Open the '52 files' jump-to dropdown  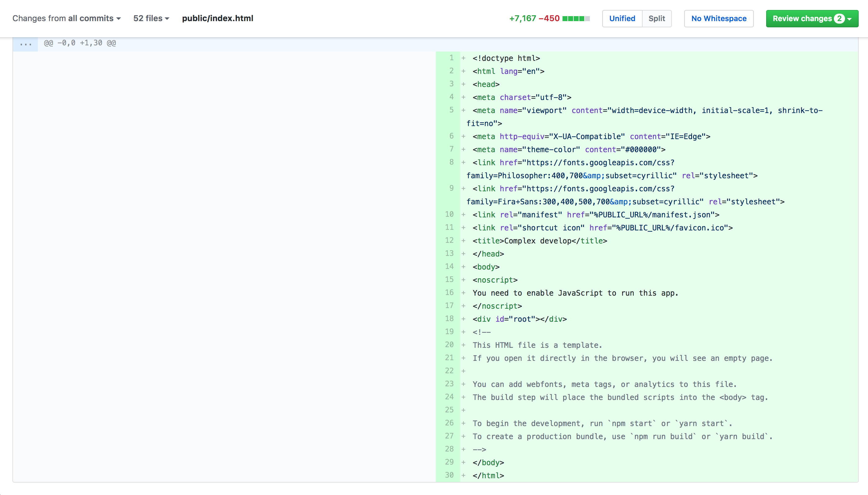tap(151, 18)
